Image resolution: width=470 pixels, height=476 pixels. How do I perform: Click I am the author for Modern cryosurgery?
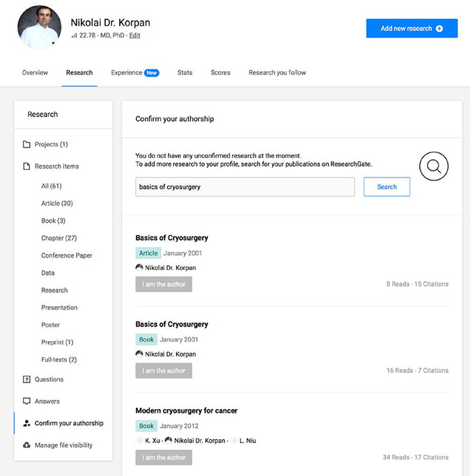(164, 457)
